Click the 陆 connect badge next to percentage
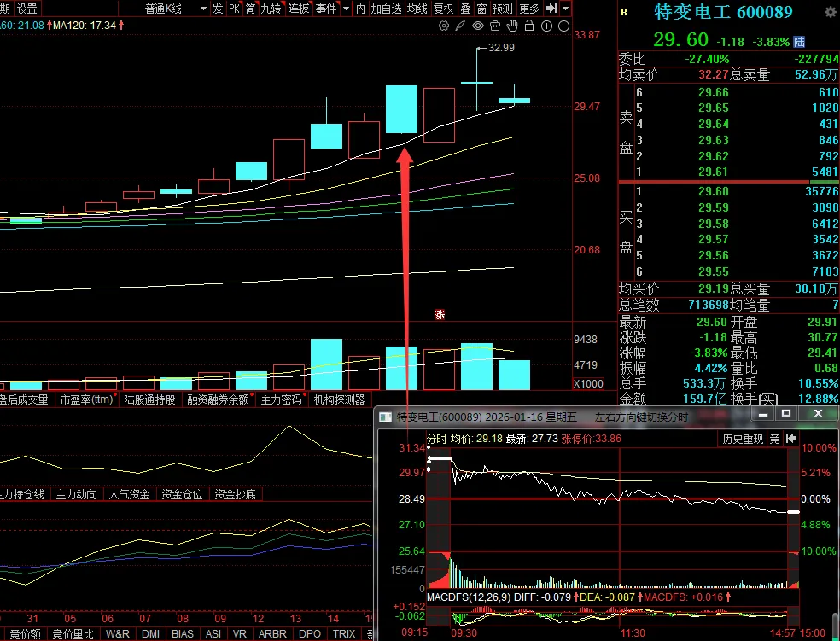 pyautogui.click(x=799, y=41)
